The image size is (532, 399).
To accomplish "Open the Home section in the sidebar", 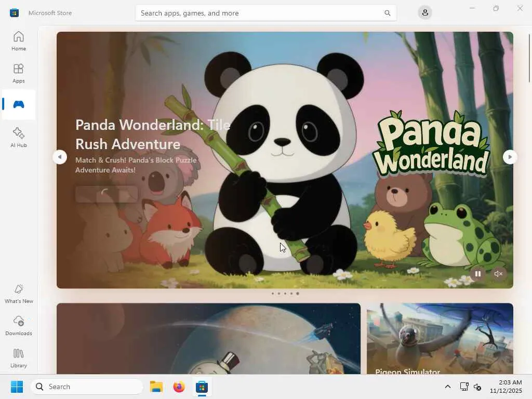I will click(19, 41).
